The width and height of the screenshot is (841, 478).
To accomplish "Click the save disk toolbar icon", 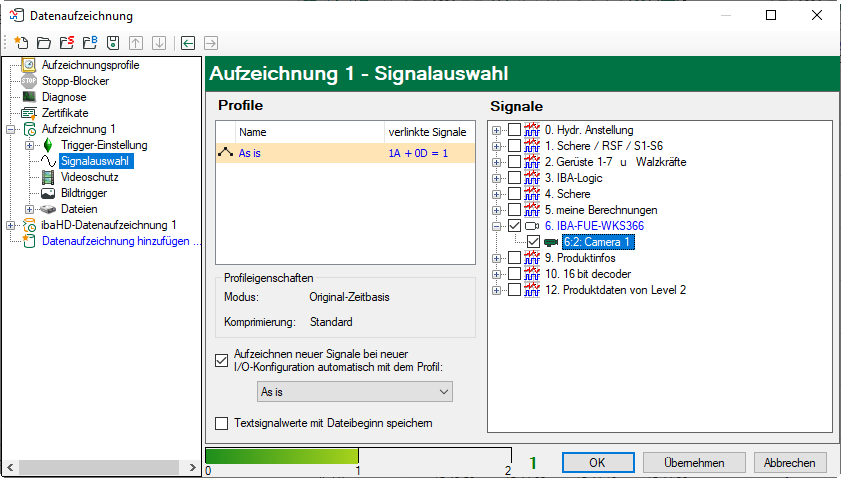I will coord(113,43).
